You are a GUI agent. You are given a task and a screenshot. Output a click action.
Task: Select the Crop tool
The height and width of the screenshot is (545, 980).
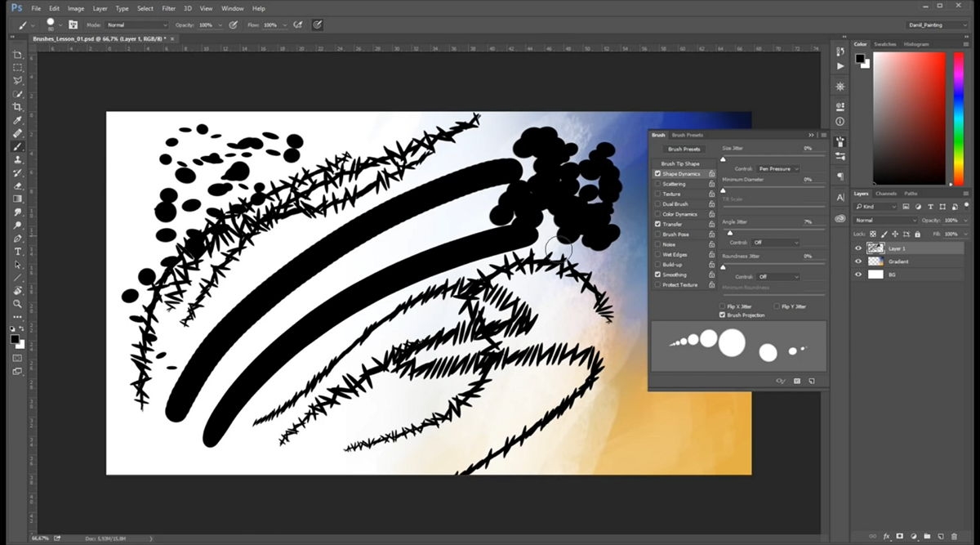17,107
